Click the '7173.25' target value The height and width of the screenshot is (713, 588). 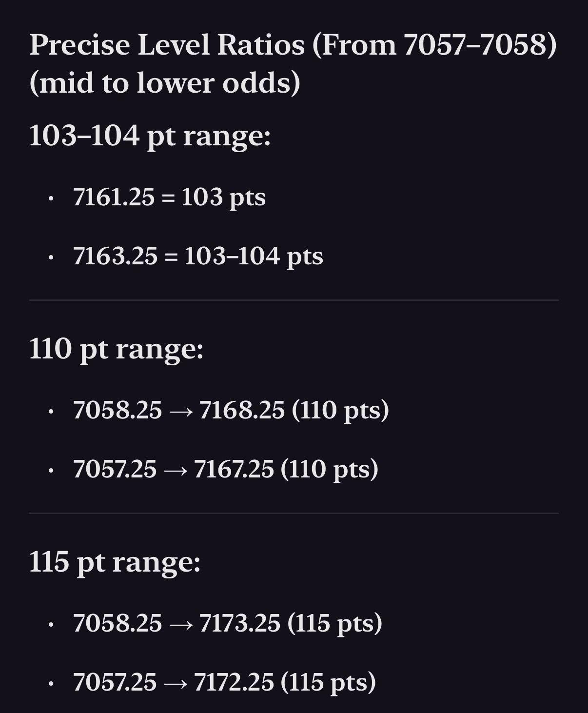(x=240, y=623)
